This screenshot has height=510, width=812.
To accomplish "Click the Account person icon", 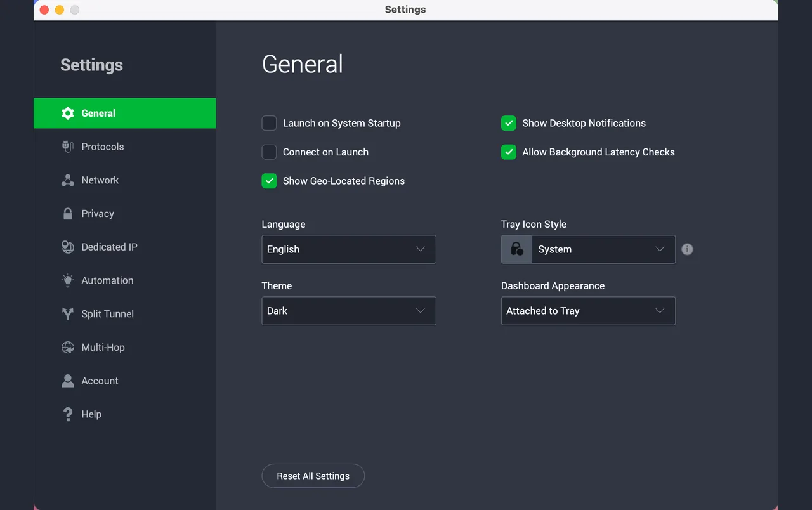I will point(68,381).
